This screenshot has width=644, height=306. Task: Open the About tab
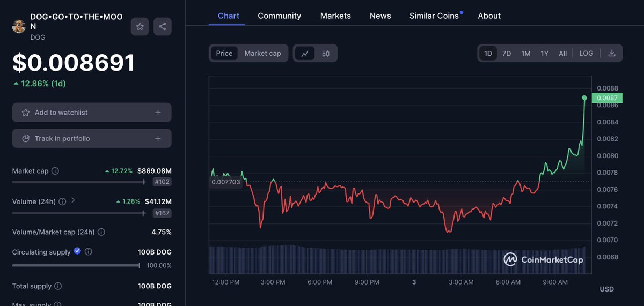(x=489, y=16)
